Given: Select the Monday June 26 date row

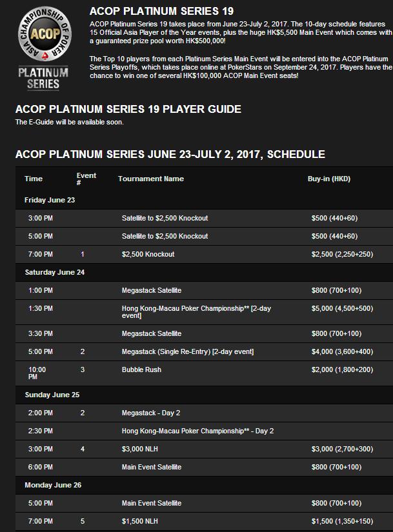Looking at the screenshot, I should (52, 485).
